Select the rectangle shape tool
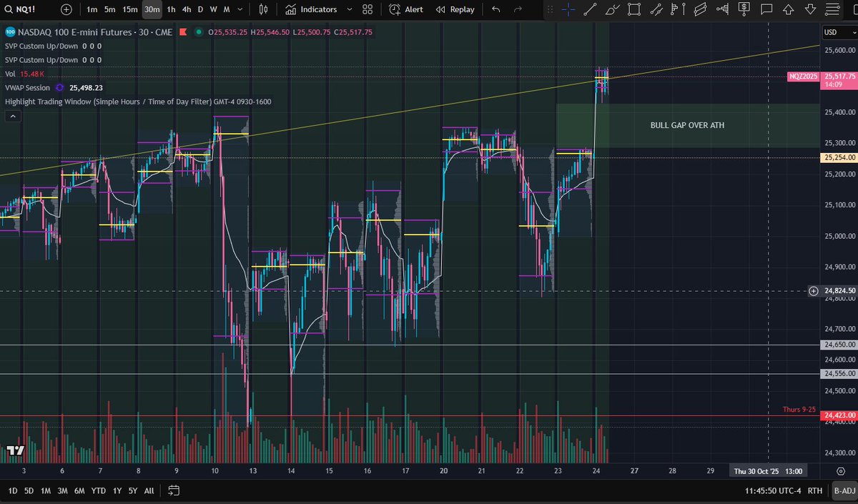The height and width of the screenshot is (504, 858). coord(633,9)
